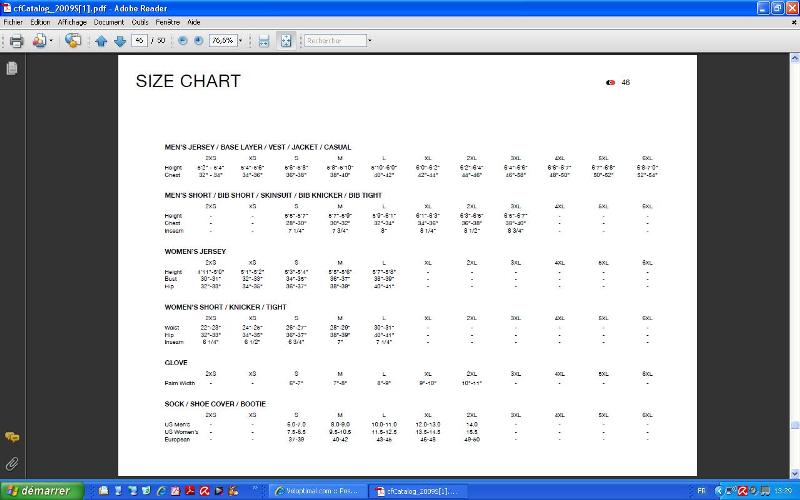Image resolution: width=800 pixels, height=500 pixels.
Task: Expand the zoom percentage dropdown
Action: click(241, 41)
